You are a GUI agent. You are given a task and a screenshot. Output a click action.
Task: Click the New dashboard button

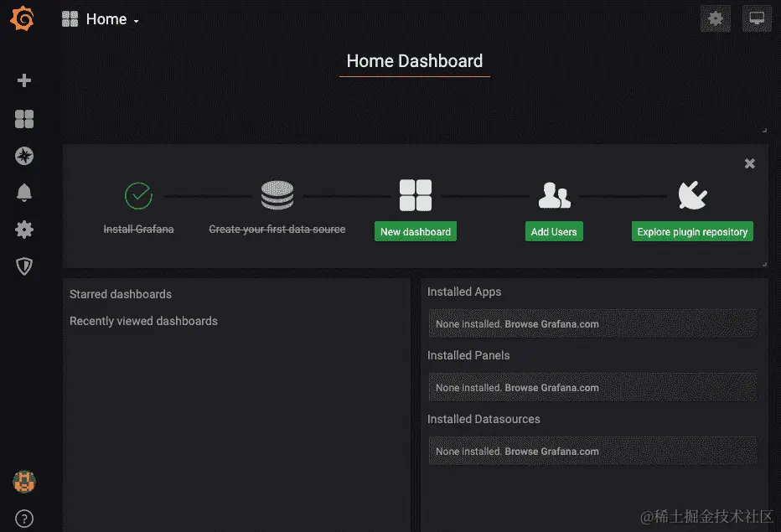click(416, 231)
